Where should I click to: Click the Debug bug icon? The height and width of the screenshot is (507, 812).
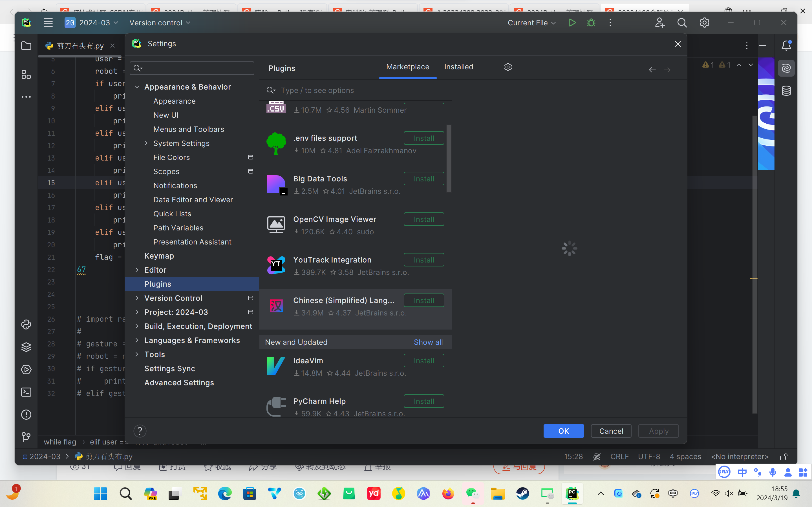591,23
